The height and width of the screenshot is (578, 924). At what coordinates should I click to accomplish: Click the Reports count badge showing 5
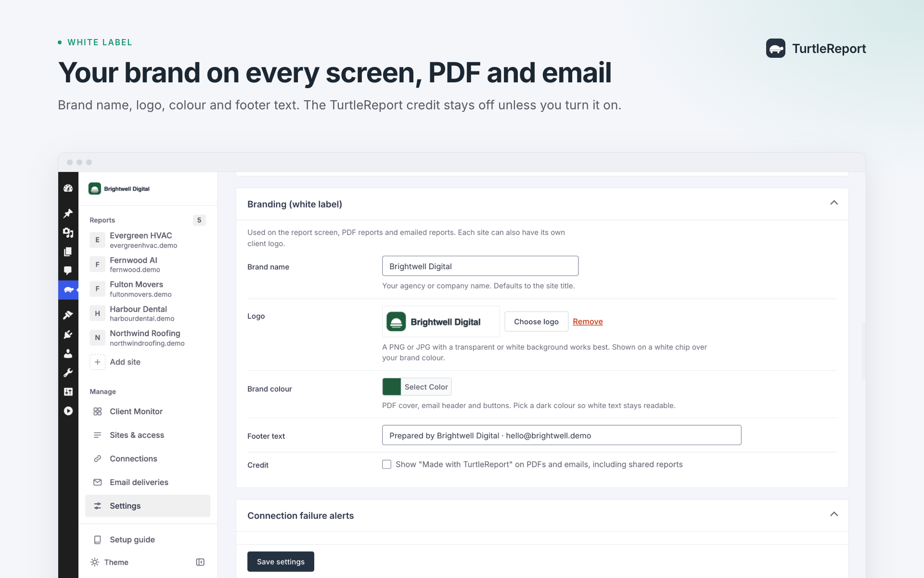tap(199, 220)
